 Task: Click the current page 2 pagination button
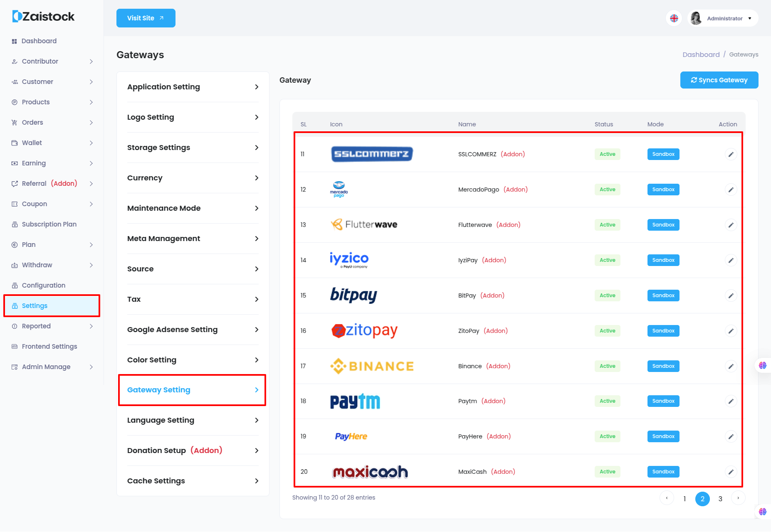(702, 498)
